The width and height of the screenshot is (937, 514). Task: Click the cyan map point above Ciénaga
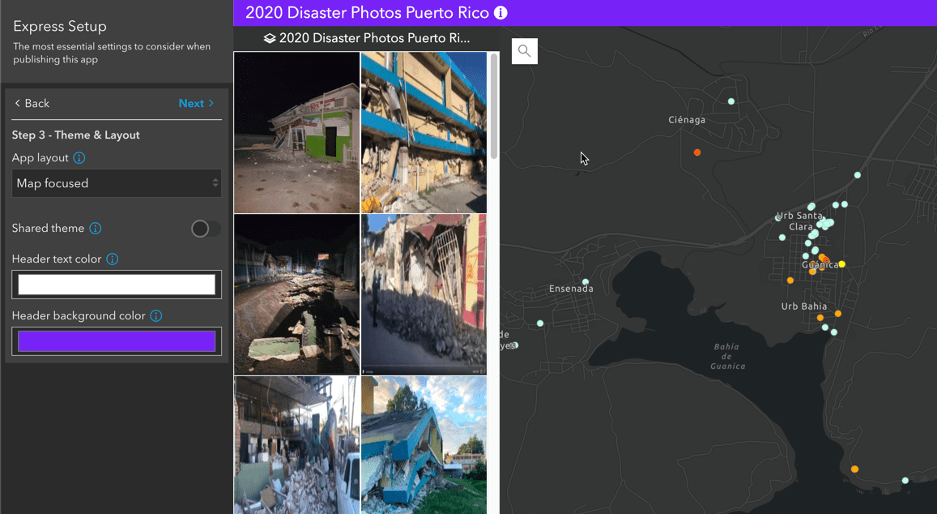(731, 102)
